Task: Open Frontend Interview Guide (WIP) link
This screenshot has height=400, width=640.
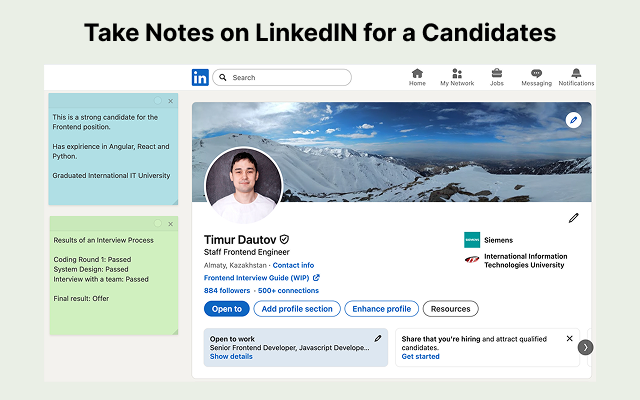Action: (256, 278)
